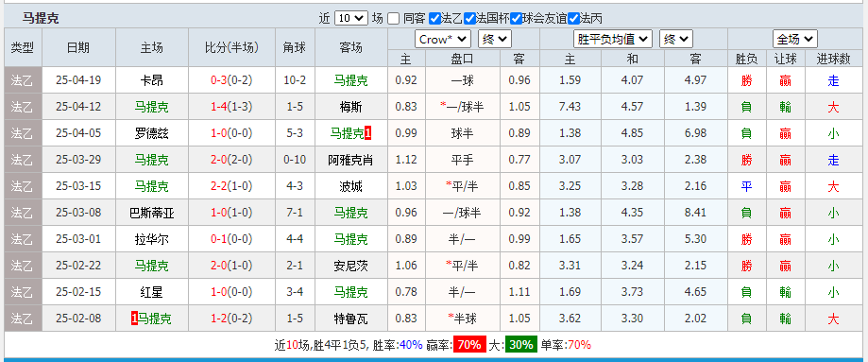Click the 盘口 column header

(x=462, y=59)
